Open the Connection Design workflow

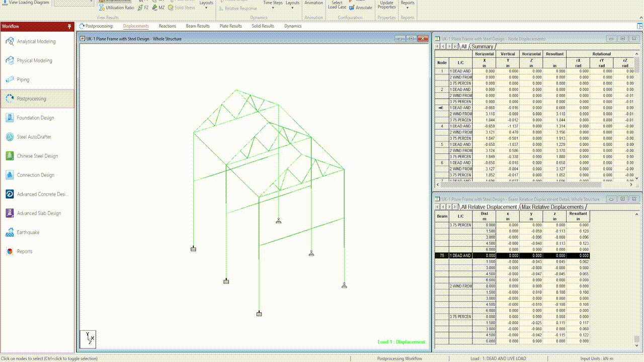click(x=35, y=175)
